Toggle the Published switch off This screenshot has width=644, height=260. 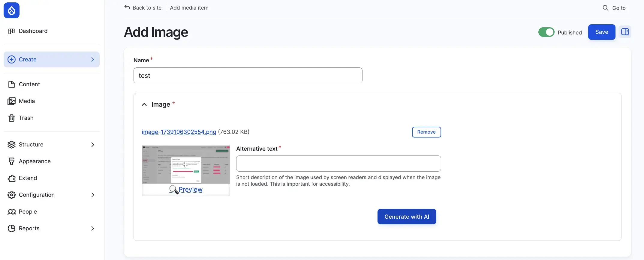pyautogui.click(x=546, y=32)
